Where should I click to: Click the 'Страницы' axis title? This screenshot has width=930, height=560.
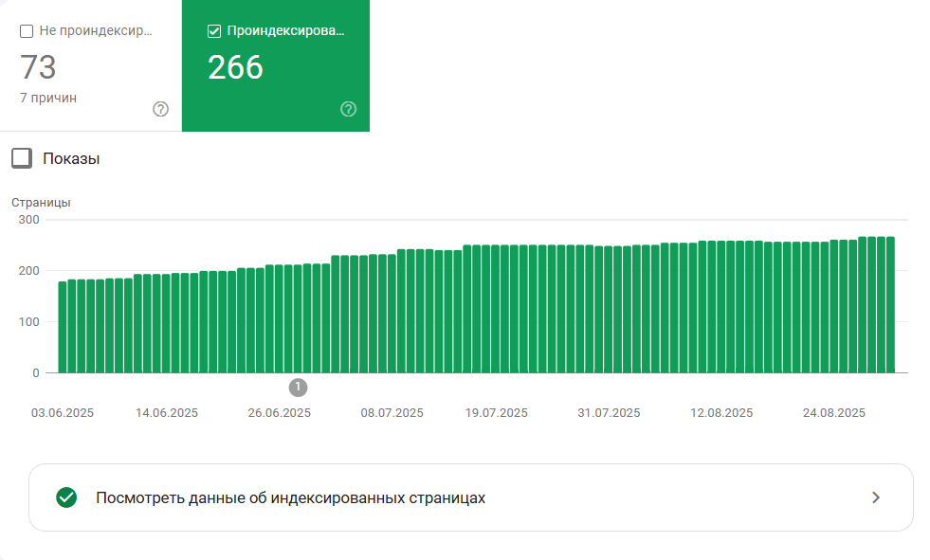click(41, 203)
